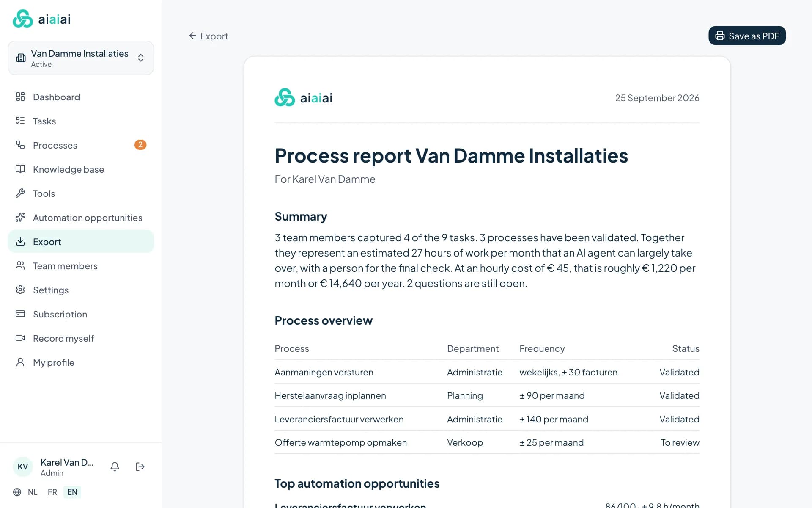Click the Subscription card icon
The width and height of the screenshot is (812, 508).
tap(20, 314)
